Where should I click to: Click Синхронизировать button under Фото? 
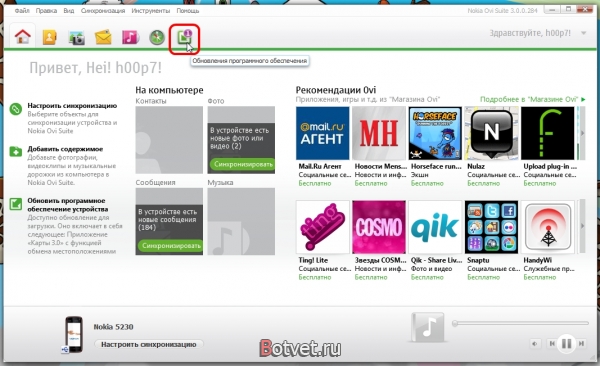[242, 164]
